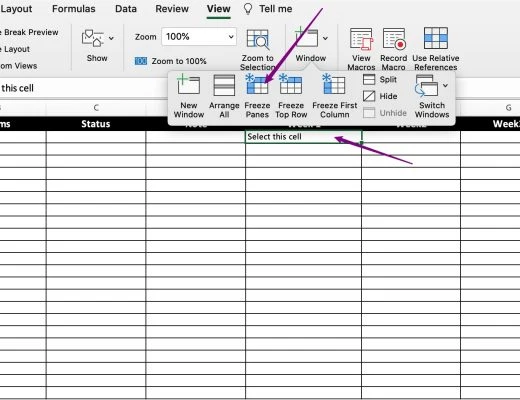Image resolution: width=520 pixels, height=400 pixels.
Task: Switch to the Formulas tab
Action: pyautogui.click(x=74, y=9)
